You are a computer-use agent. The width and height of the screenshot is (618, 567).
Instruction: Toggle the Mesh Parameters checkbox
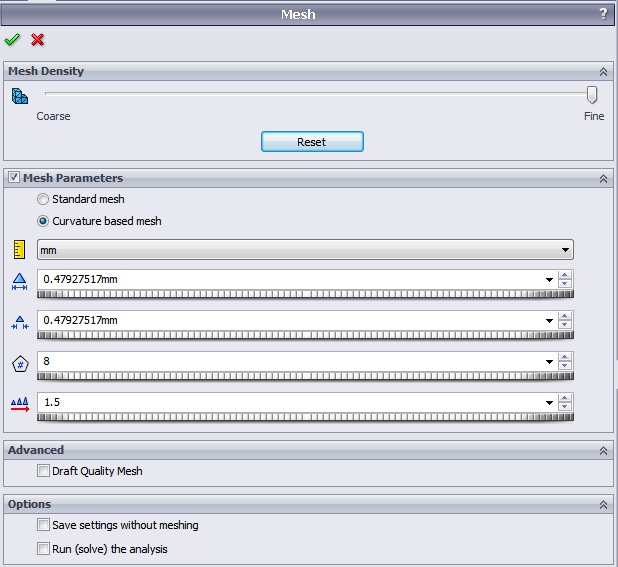click(x=14, y=177)
